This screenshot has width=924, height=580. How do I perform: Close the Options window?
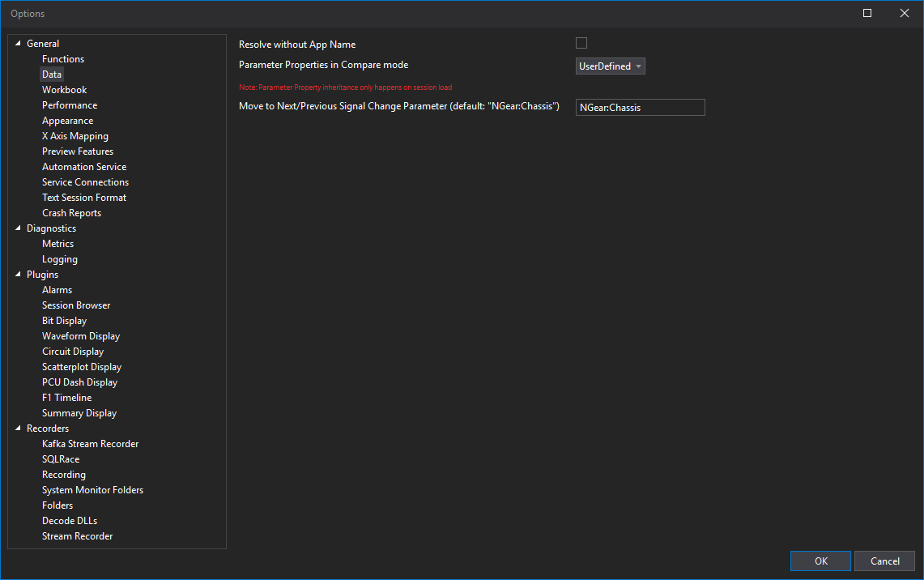(x=905, y=13)
